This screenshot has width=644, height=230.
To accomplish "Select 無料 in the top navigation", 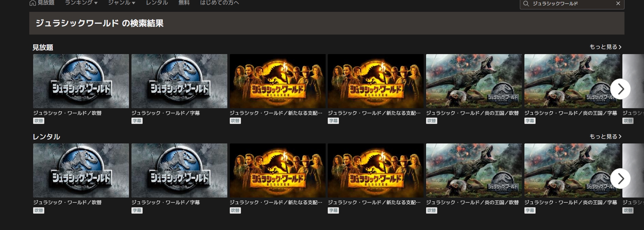I will (x=184, y=3).
